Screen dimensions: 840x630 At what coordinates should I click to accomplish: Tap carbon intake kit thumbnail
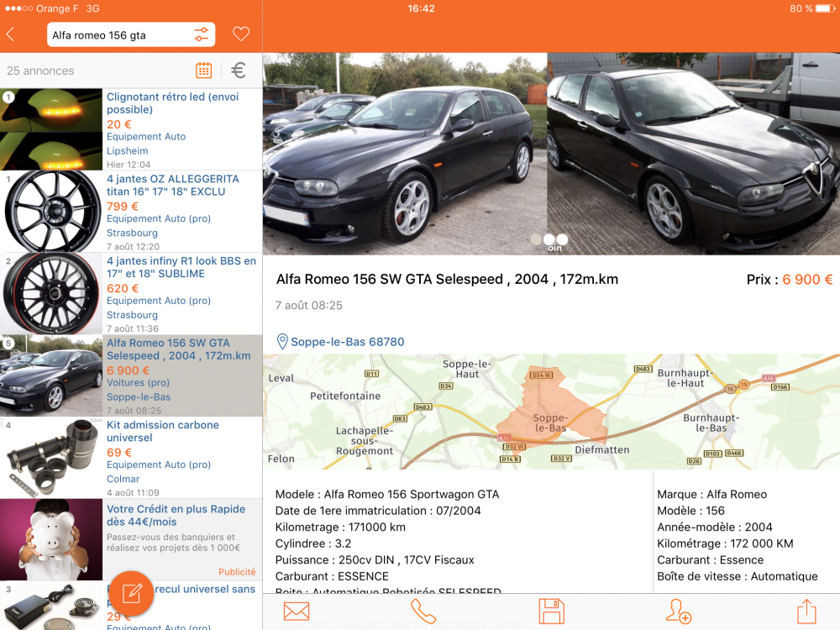51,458
